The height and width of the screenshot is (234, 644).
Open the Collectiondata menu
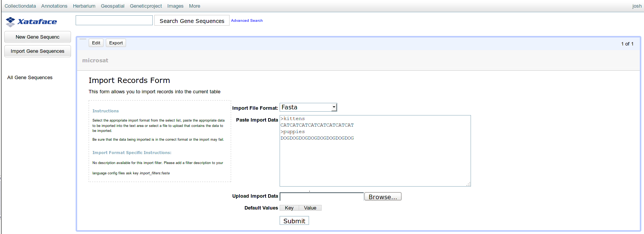[20, 6]
